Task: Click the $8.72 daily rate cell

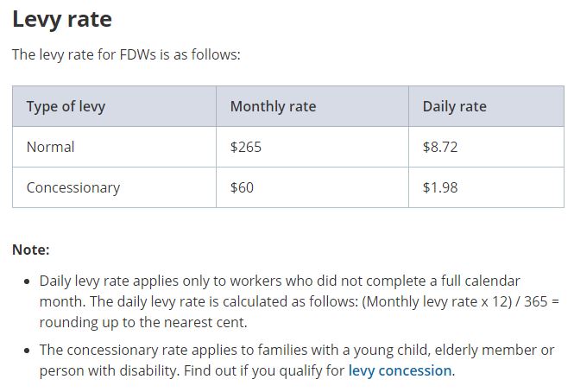Action: 440,147
